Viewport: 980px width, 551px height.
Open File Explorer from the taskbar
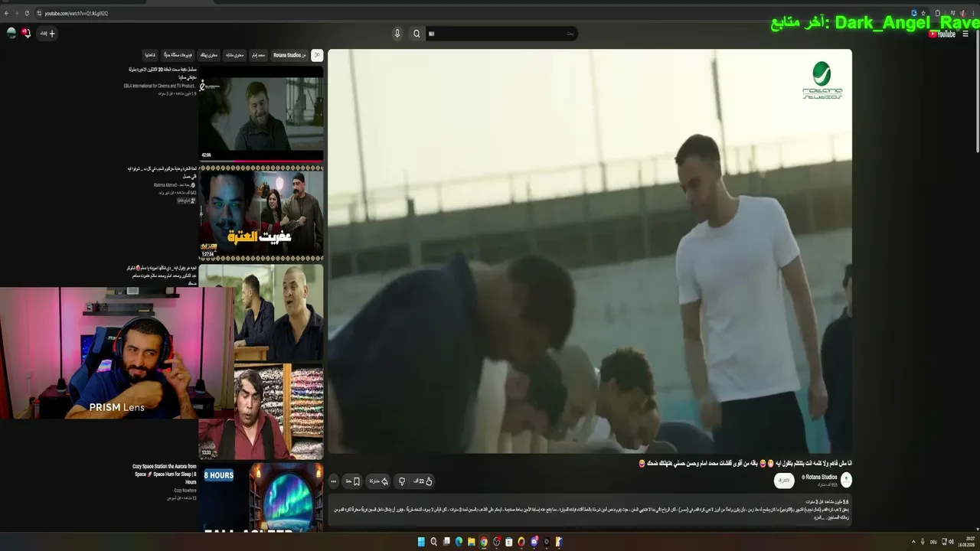click(471, 542)
